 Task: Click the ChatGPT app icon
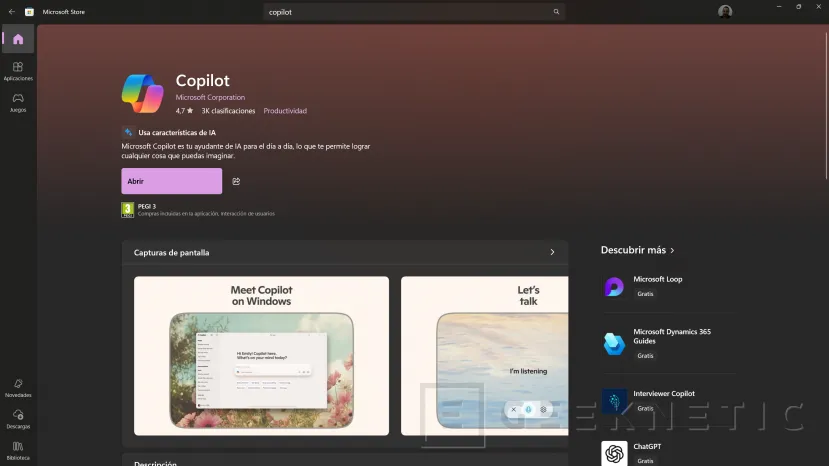[614, 453]
